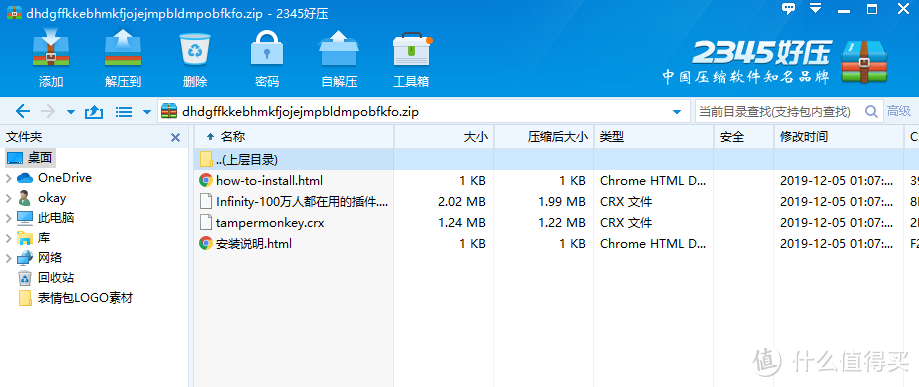
Task: Select 回收站 in the folder tree
Action: [x=56, y=277]
